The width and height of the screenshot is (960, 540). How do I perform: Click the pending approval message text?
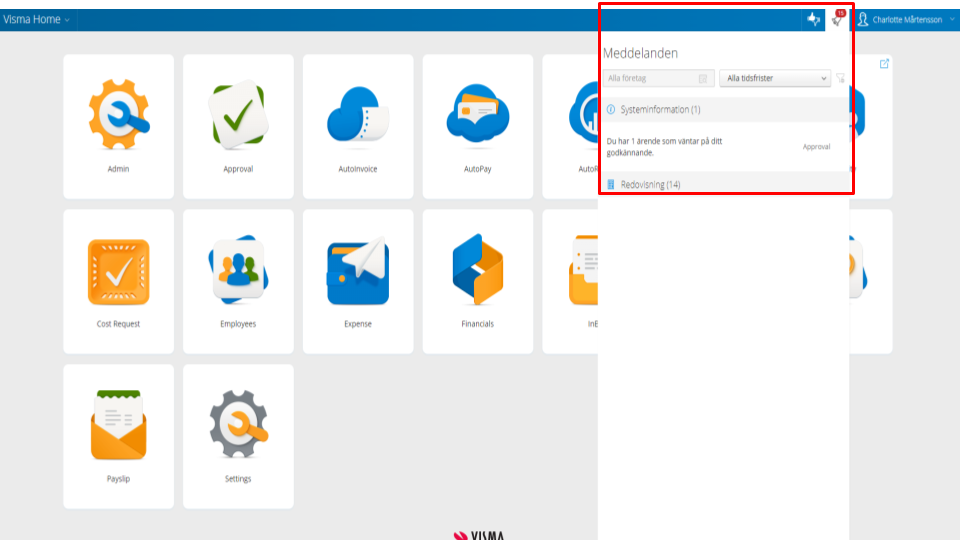pyautogui.click(x=664, y=147)
